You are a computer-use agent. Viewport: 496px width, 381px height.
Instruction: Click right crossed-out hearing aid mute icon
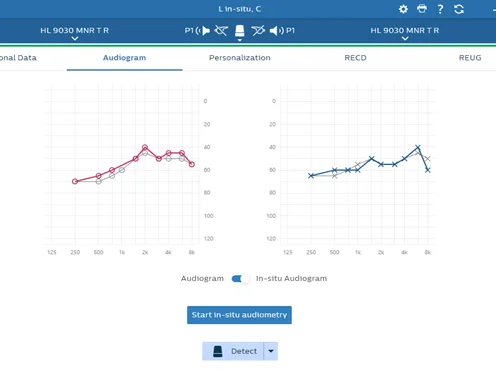pos(258,31)
